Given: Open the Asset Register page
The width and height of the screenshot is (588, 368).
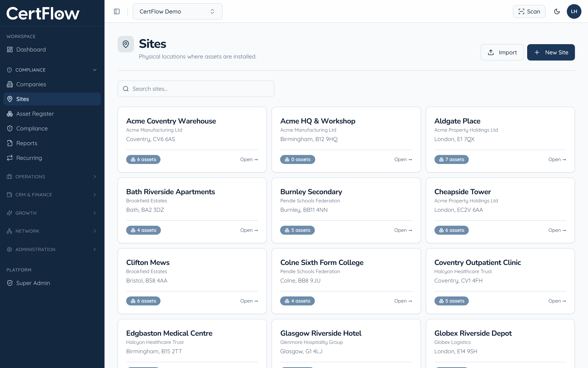Looking at the screenshot, I should tap(52, 114).
